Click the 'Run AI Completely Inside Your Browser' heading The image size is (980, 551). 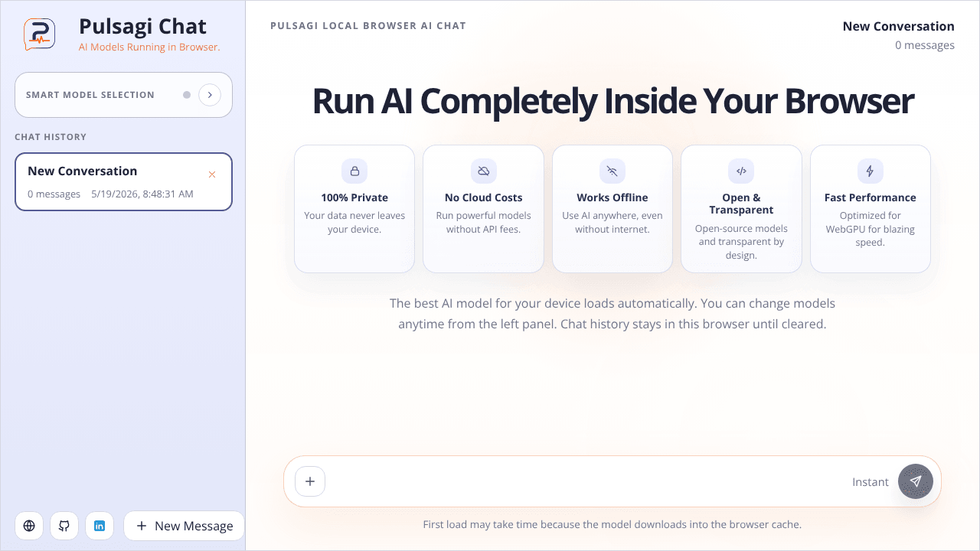(612, 101)
